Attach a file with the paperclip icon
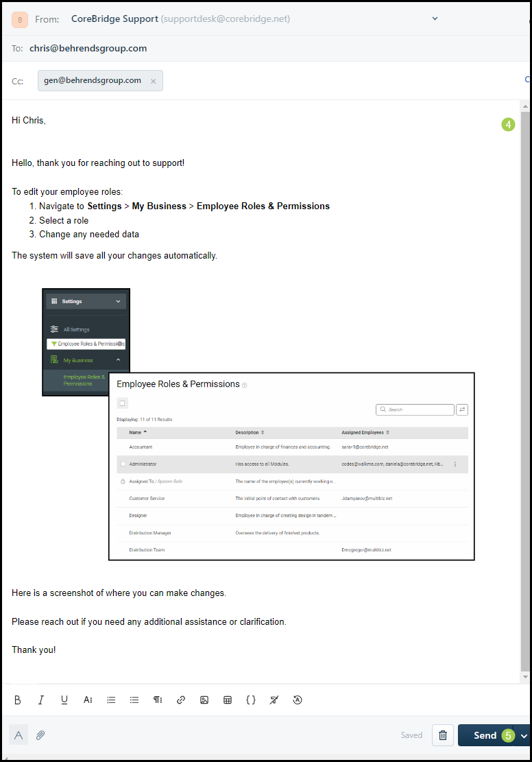Image resolution: width=532 pixels, height=762 pixels. (40, 735)
